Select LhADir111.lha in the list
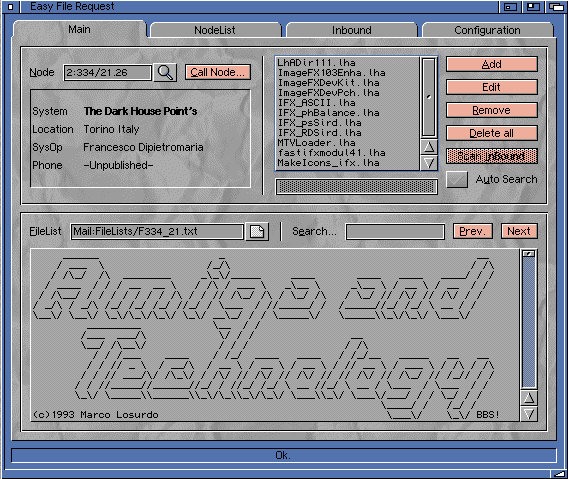 tap(347, 63)
